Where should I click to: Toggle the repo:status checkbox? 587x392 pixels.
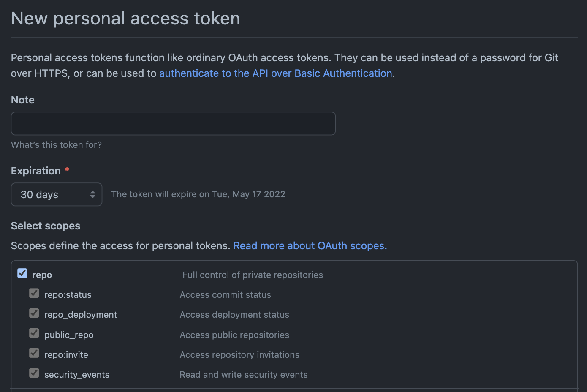coord(34,293)
